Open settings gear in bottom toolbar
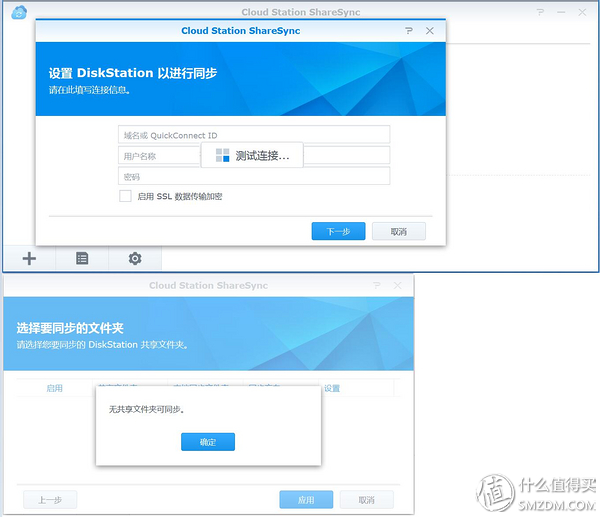600x517 pixels. (135, 259)
